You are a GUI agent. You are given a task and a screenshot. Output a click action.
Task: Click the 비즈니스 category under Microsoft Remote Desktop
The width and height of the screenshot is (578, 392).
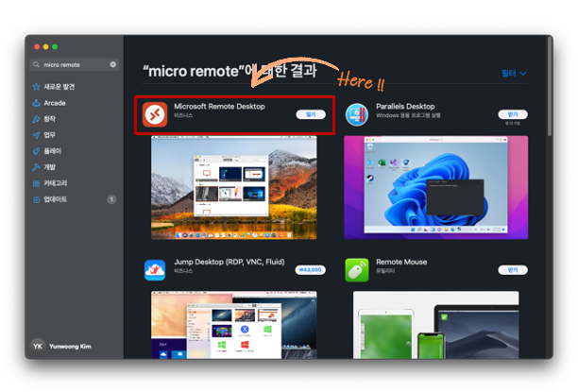[183, 115]
